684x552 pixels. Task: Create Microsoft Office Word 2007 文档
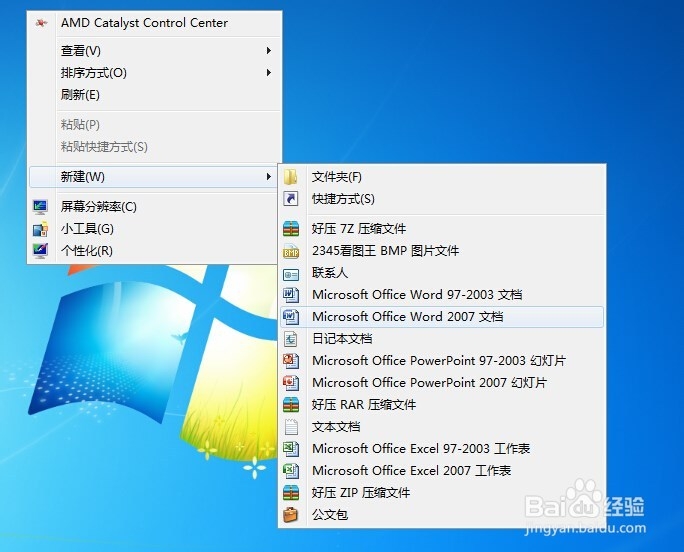[x=442, y=317]
